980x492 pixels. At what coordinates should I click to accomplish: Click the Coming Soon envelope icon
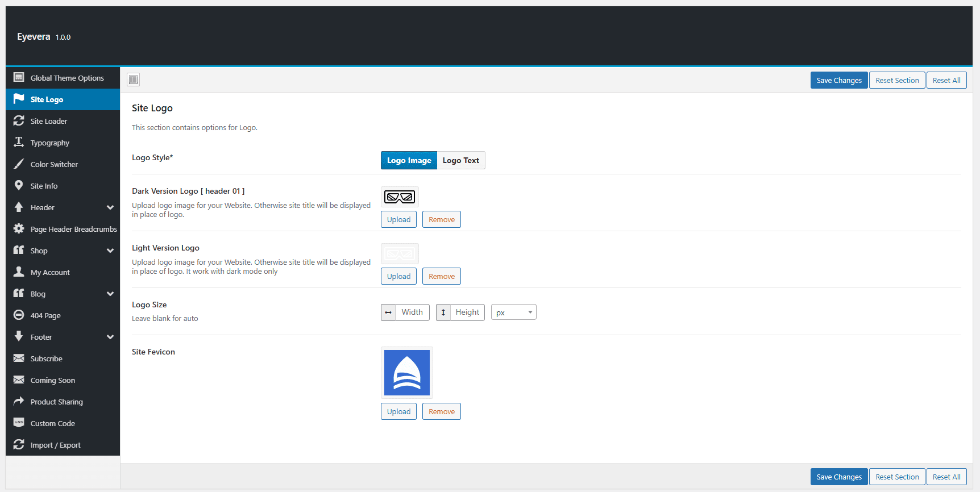coord(19,380)
